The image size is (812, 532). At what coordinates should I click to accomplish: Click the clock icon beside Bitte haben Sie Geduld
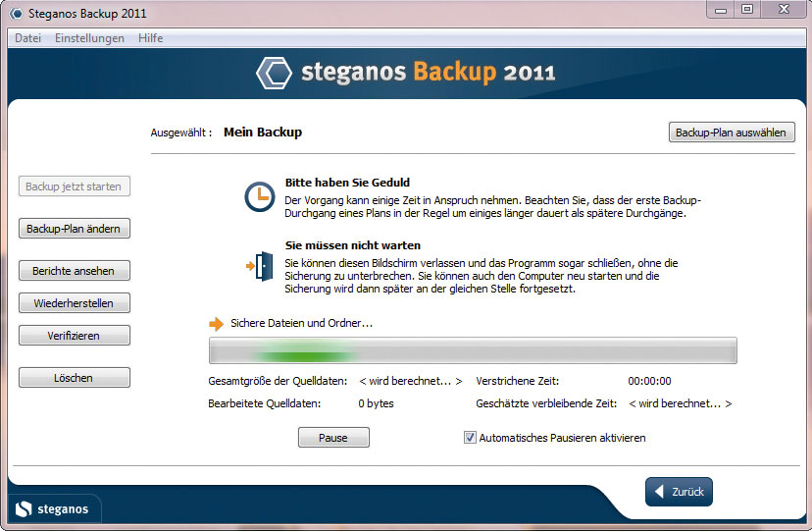(260, 197)
